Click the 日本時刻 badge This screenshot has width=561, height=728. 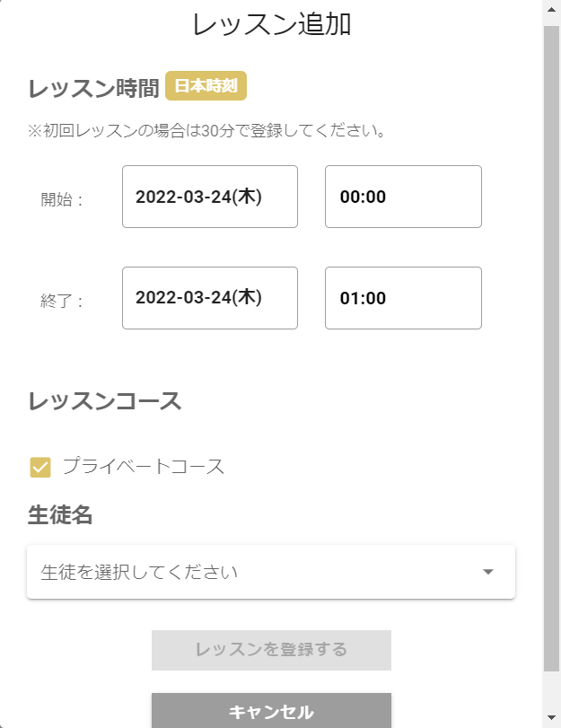tap(206, 86)
